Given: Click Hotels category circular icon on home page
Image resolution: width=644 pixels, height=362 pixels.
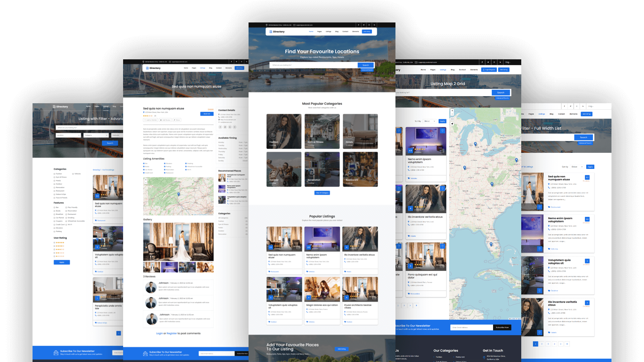Looking at the screenshot, I should pos(350,135).
